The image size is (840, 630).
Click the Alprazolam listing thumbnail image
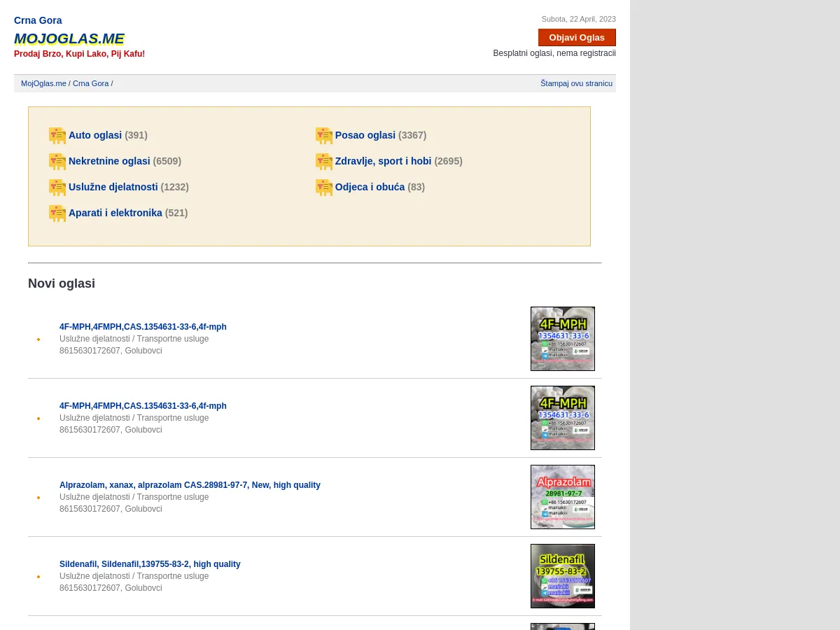coord(563,497)
